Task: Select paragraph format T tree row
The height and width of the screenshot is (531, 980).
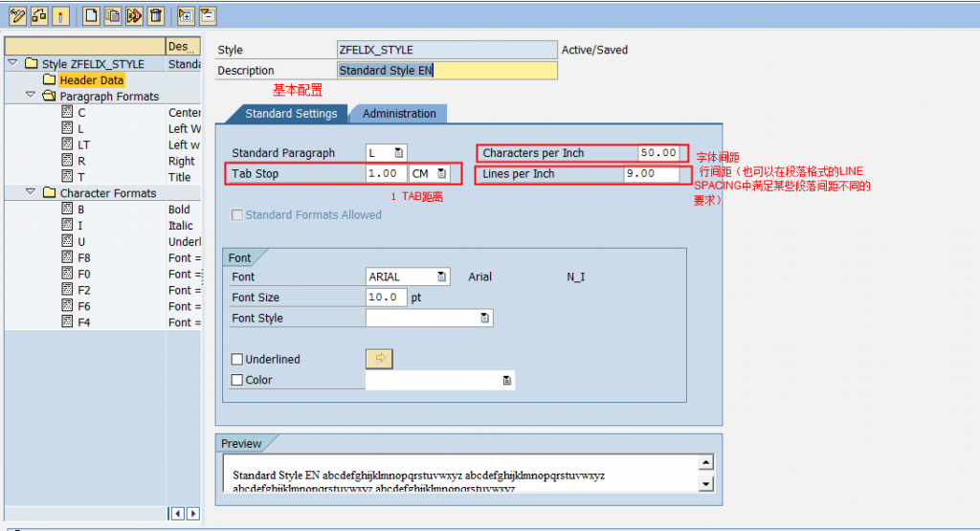Action: coord(103,177)
